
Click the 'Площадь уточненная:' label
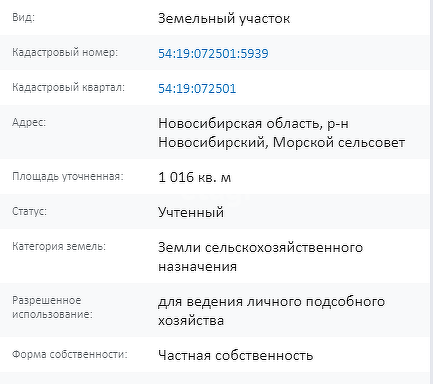click(68, 176)
